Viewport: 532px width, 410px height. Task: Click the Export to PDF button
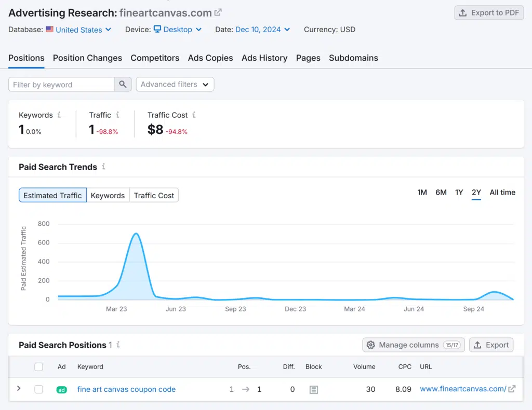pyautogui.click(x=488, y=13)
